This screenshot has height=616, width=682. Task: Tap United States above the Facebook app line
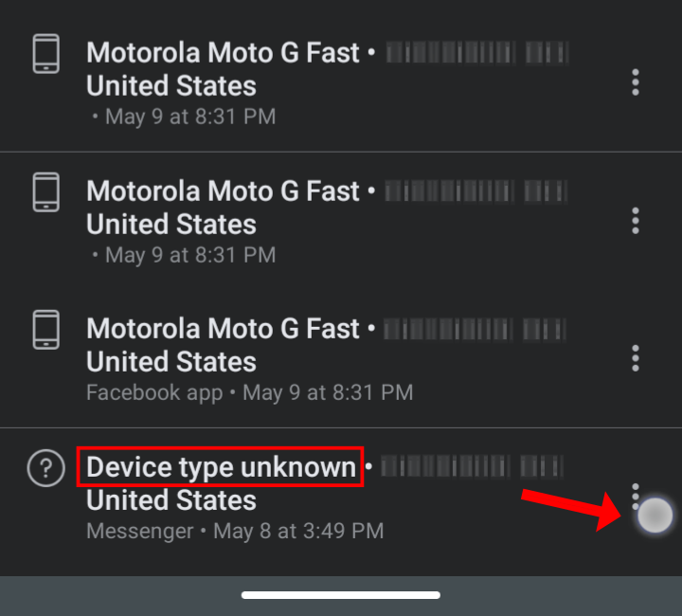tap(171, 362)
